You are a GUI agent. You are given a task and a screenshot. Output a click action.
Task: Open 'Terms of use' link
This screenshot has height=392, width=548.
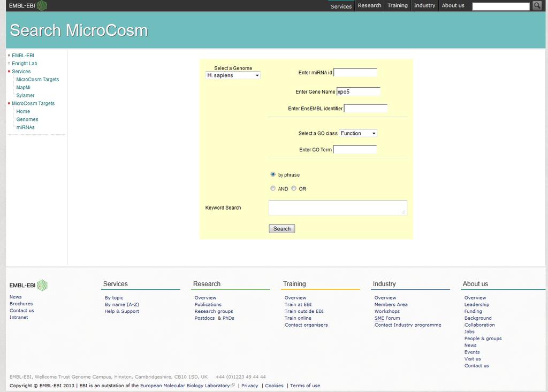pyautogui.click(x=305, y=386)
